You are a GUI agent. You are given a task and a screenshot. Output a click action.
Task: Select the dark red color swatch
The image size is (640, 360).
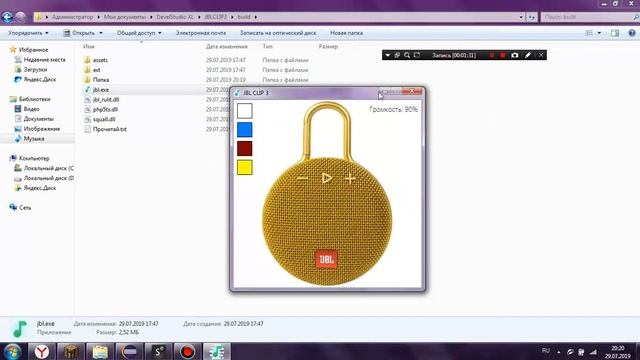(244, 149)
